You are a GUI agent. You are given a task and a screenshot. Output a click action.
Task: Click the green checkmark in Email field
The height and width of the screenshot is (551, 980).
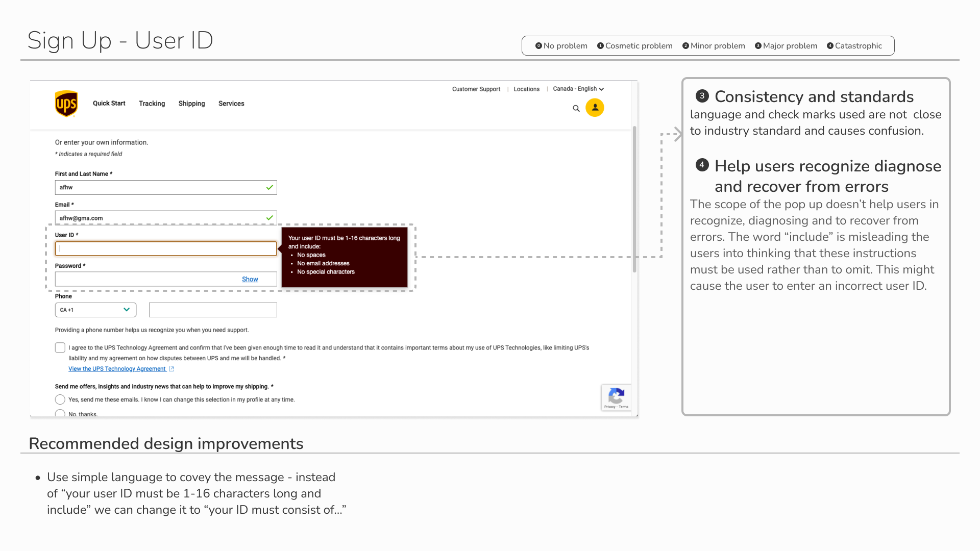[269, 218]
